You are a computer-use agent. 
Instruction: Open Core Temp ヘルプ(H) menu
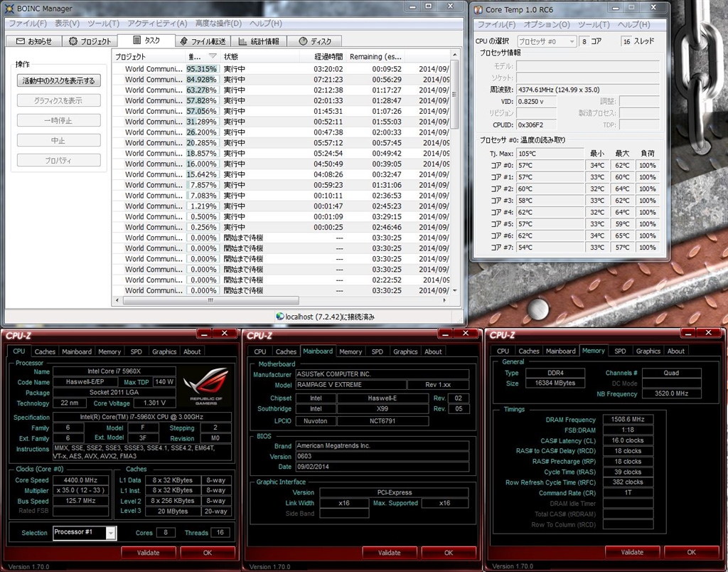(633, 24)
